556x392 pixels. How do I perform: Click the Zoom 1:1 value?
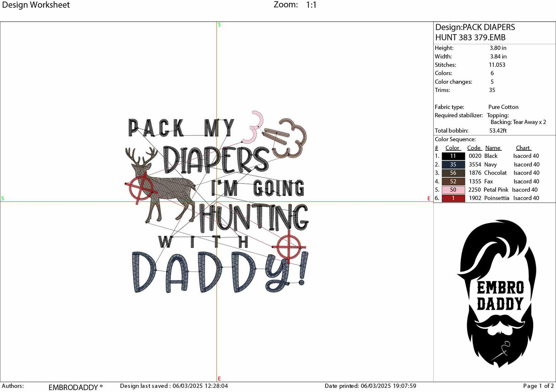[x=311, y=5]
